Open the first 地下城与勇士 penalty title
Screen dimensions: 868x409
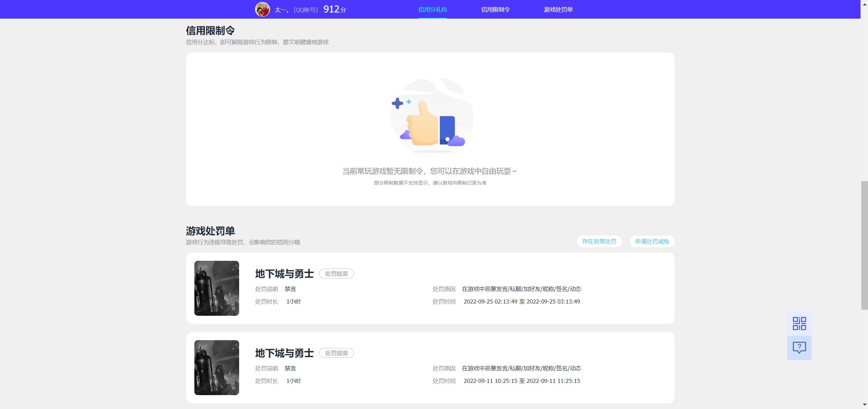pyautogui.click(x=284, y=274)
